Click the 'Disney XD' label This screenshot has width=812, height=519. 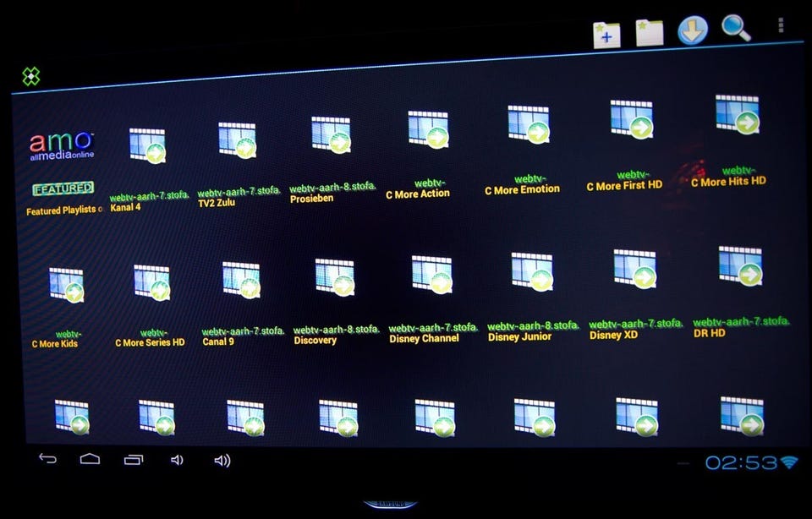[x=613, y=336]
